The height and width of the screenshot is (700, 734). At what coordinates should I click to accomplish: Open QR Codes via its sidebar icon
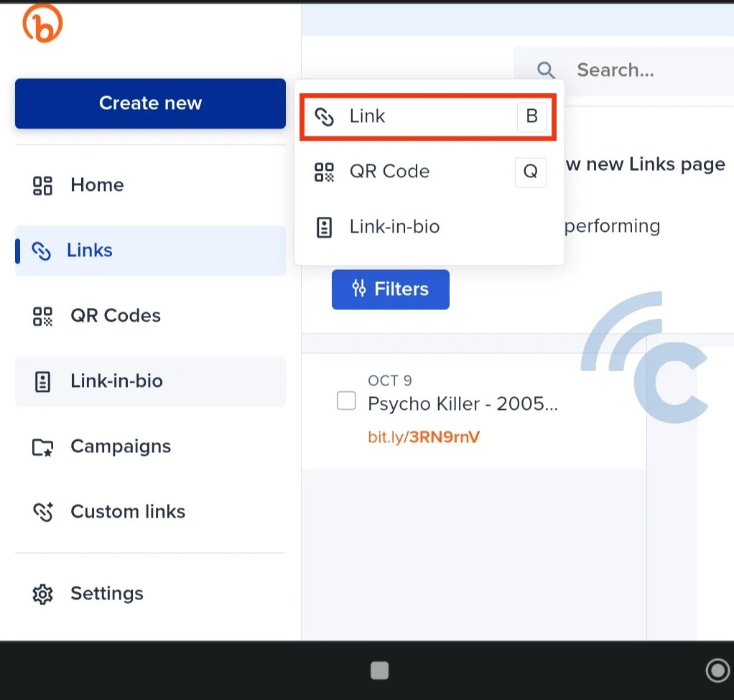pyautogui.click(x=42, y=316)
